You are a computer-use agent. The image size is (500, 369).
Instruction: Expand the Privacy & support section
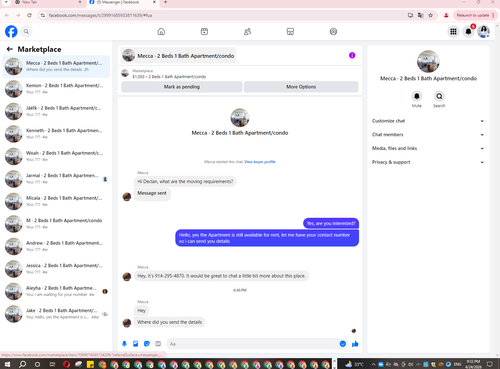pos(428,162)
